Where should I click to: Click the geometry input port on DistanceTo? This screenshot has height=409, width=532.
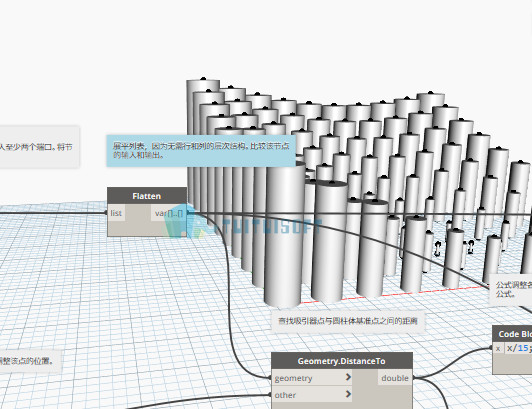tap(312, 378)
